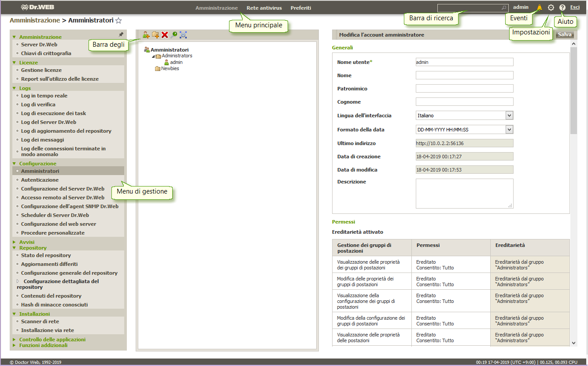Screen dimensions: 588x366
Task: Click the create administrator account icon
Action: pos(146,35)
